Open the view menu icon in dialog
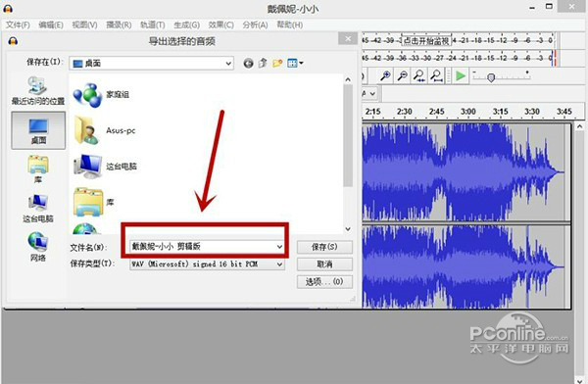 295,63
